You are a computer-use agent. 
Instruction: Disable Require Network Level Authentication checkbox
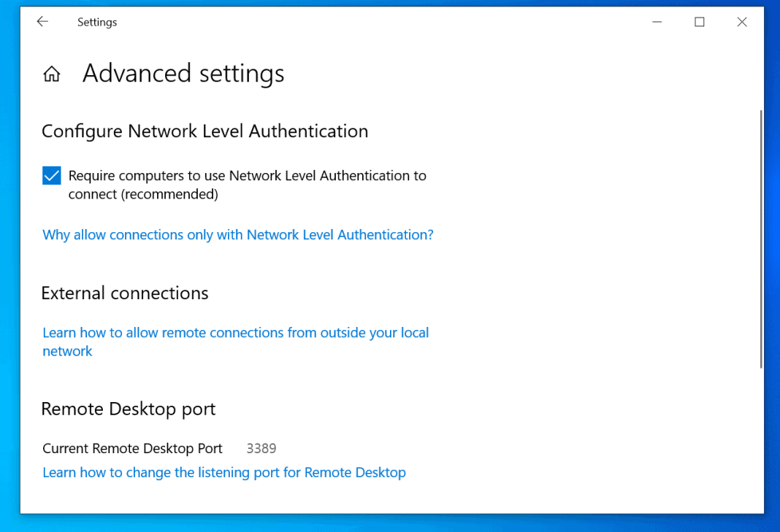(51, 175)
